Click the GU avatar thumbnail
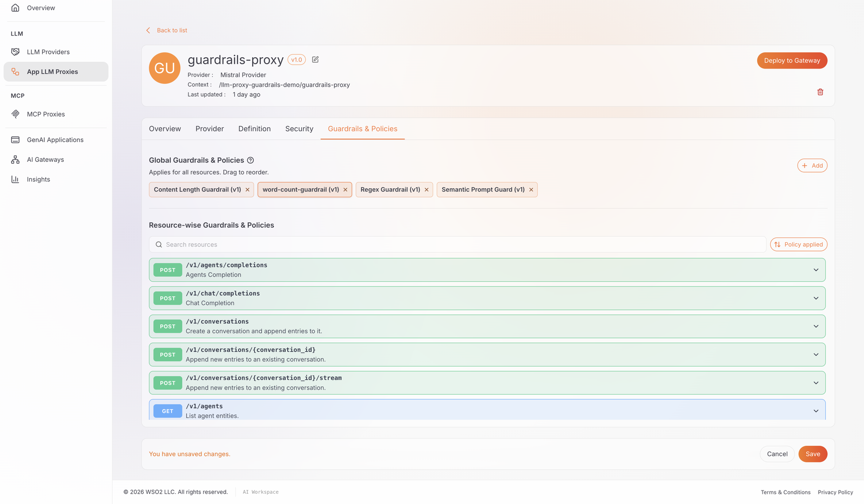 [165, 68]
